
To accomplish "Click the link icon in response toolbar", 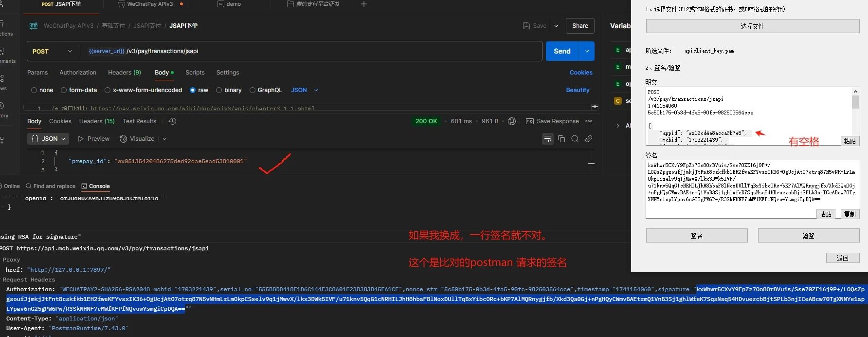I will click(x=589, y=139).
